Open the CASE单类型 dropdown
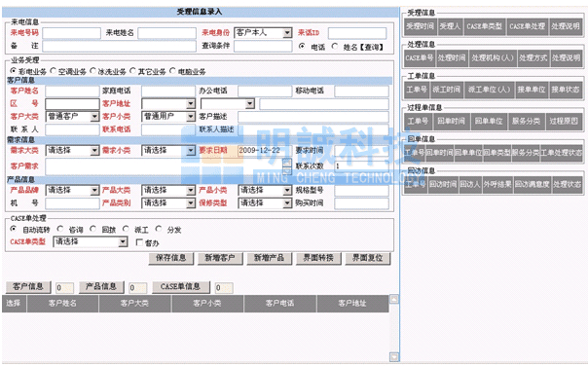The image size is (588, 366). (123, 242)
